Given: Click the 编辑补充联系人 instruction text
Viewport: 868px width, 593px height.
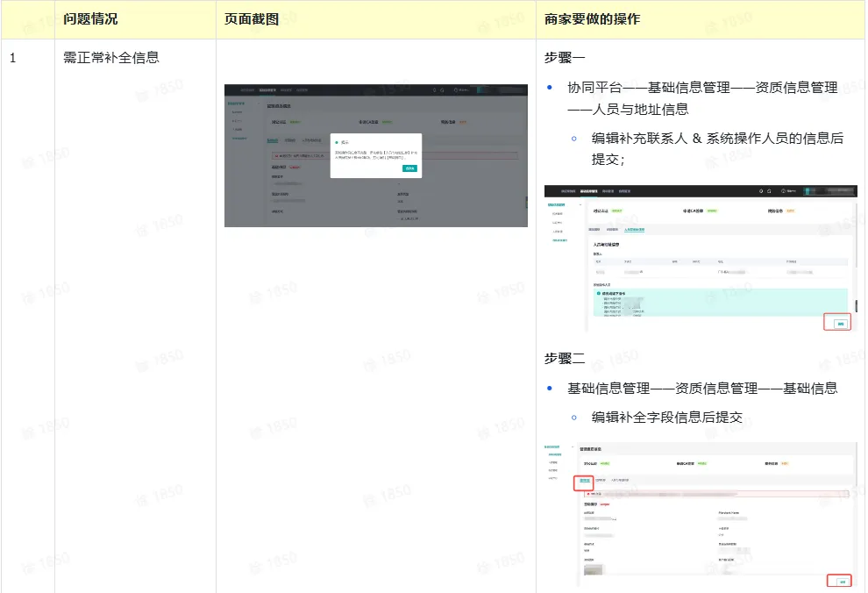Looking at the screenshot, I should (717, 148).
